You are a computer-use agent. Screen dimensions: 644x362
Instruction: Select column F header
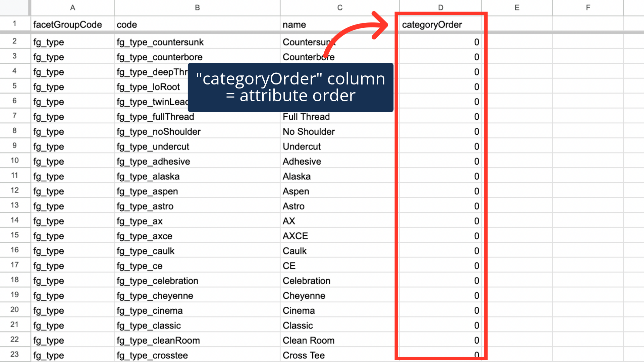pyautogui.click(x=588, y=7)
